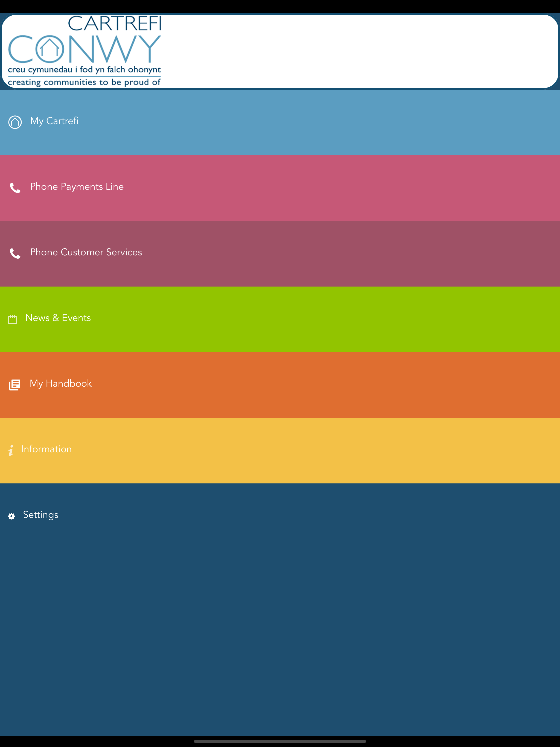Open the My Cartrefi menu item

280,122
